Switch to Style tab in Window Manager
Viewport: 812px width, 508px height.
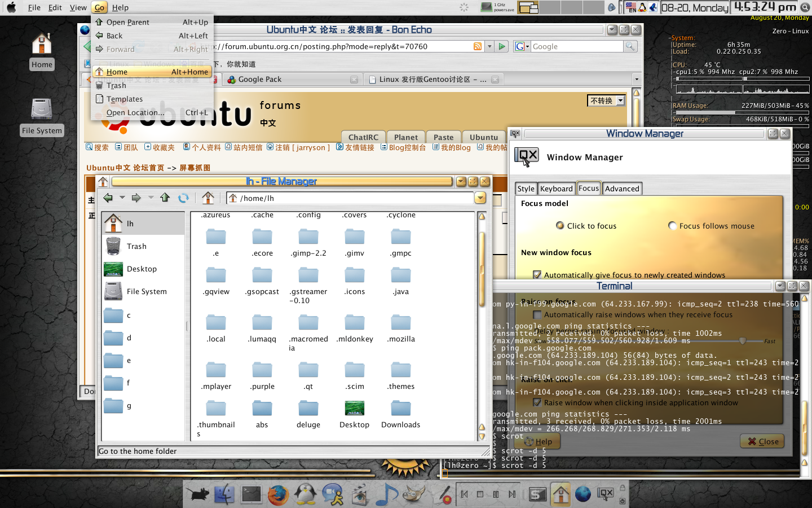[526, 189]
